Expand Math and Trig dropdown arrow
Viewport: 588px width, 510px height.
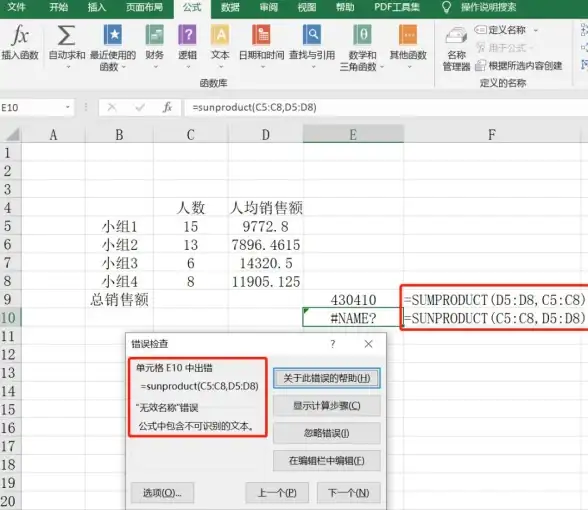tap(382, 67)
